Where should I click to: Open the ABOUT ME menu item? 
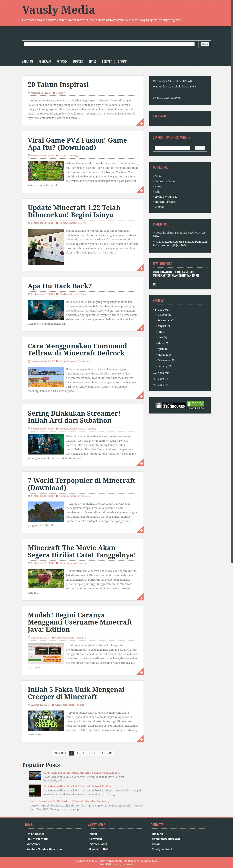[x=28, y=62]
